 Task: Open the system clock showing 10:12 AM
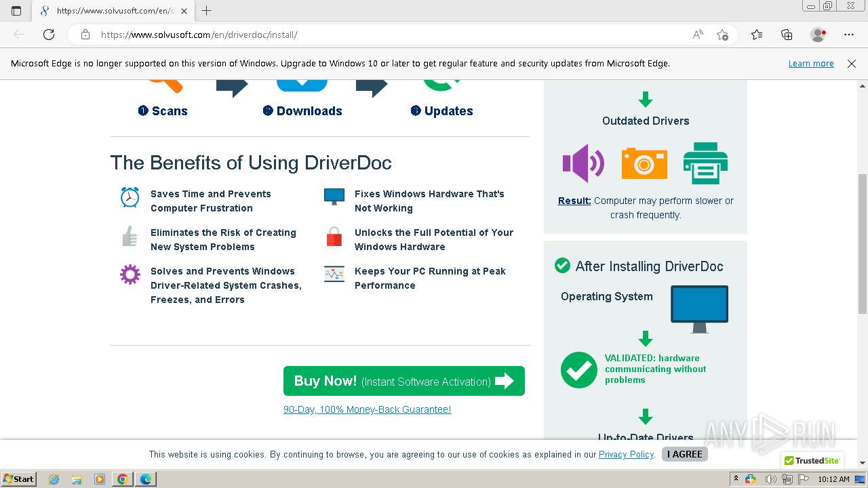[x=833, y=479]
